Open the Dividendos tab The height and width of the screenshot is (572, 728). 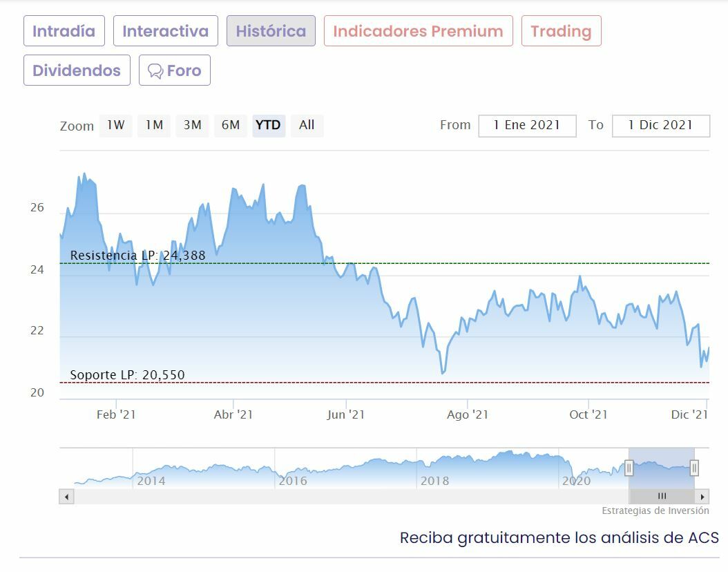(77, 70)
